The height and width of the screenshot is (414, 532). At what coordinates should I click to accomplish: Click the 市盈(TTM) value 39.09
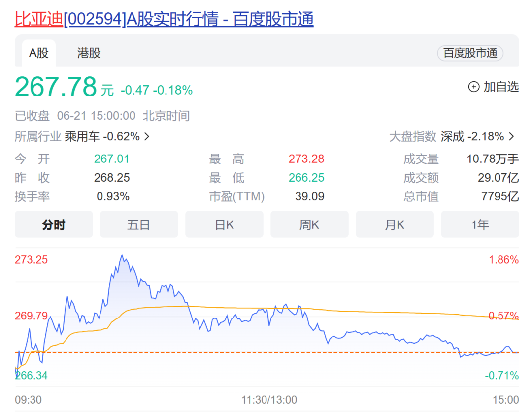310,196
